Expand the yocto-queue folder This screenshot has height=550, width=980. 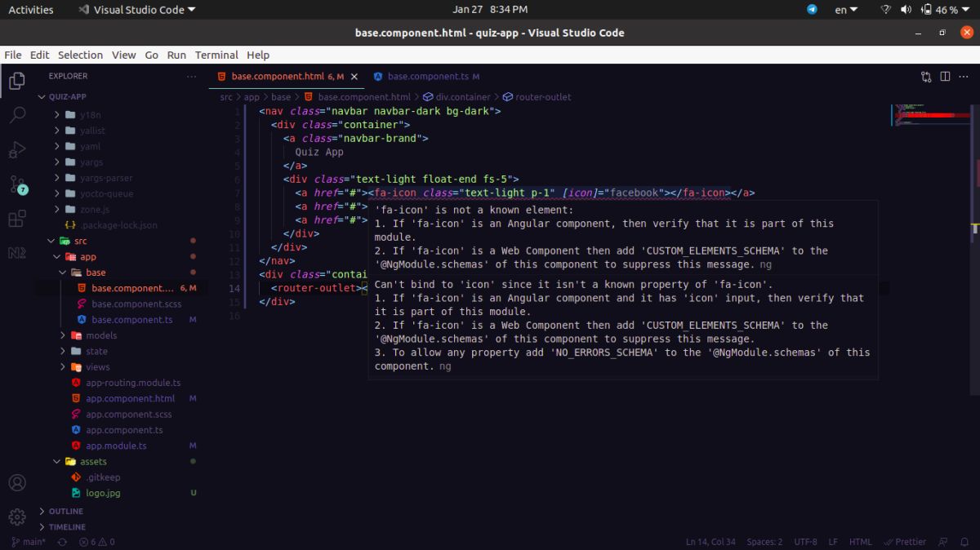[x=106, y=193]
